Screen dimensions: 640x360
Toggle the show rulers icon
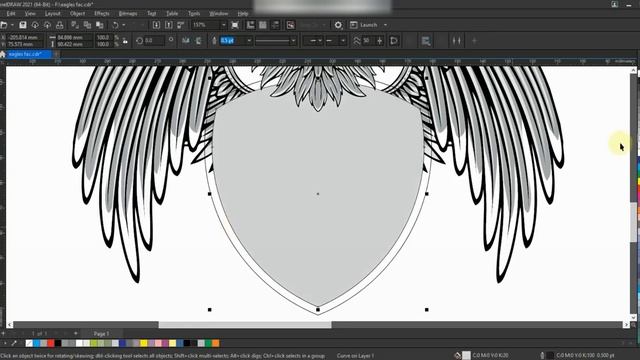click(x=251, y=25)
